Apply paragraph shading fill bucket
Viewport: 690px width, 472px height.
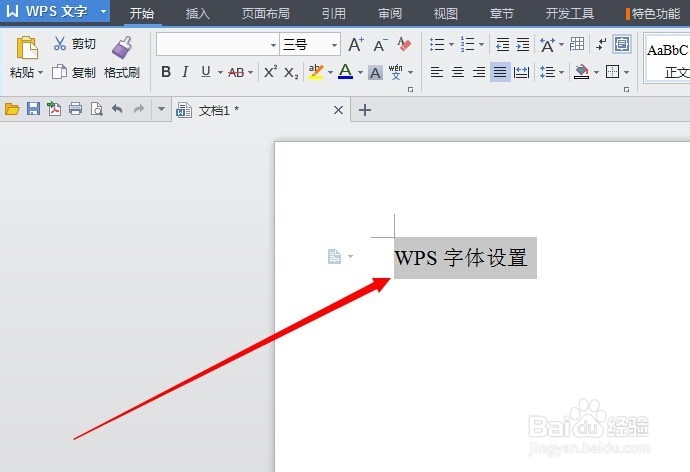581,72
